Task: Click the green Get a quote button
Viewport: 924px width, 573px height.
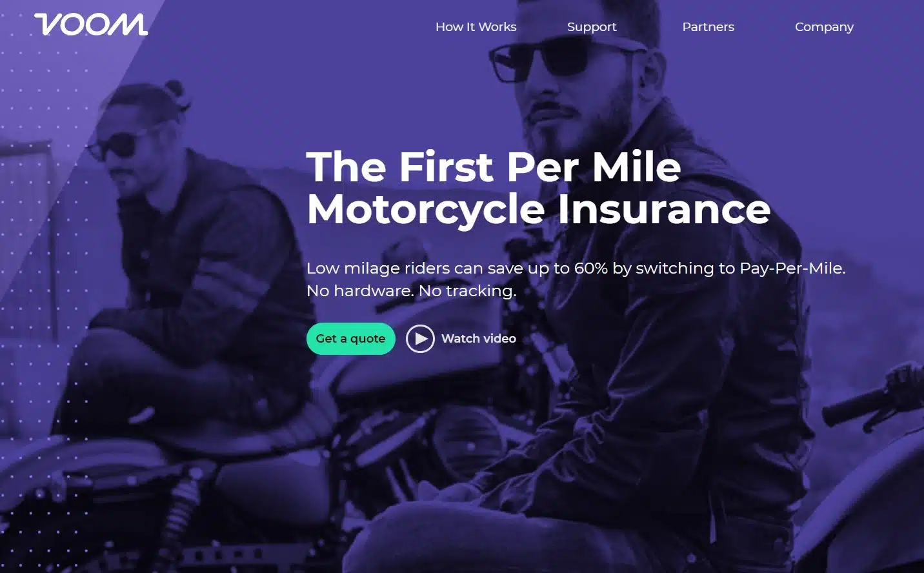Action: tap(350, 339)
